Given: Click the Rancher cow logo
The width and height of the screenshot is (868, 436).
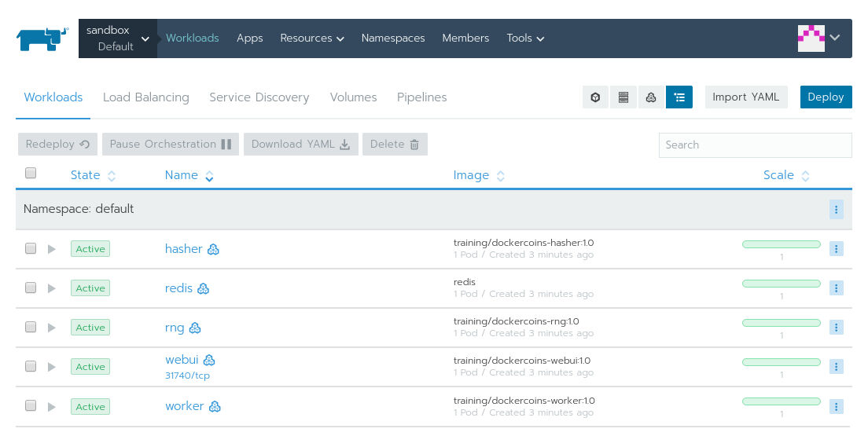Looking at the screenshot, I should coord(42,38).
